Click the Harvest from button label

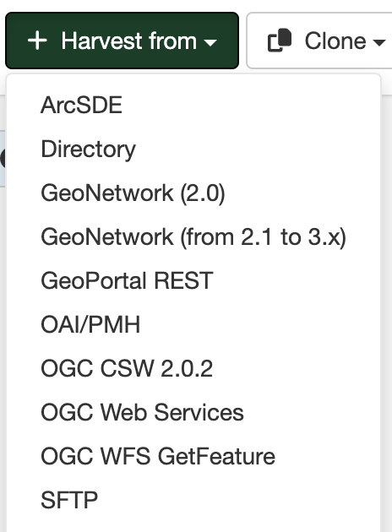coord(128,41)
